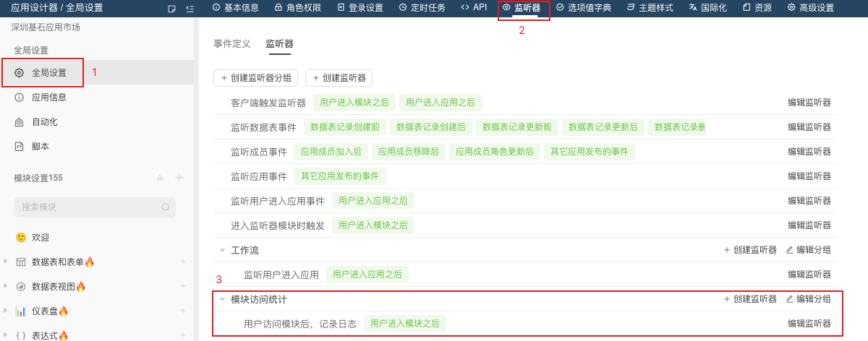This screenshot has width=868, height=341.
Task: Click the 搜索模块 search field
Action: (90, 207)
